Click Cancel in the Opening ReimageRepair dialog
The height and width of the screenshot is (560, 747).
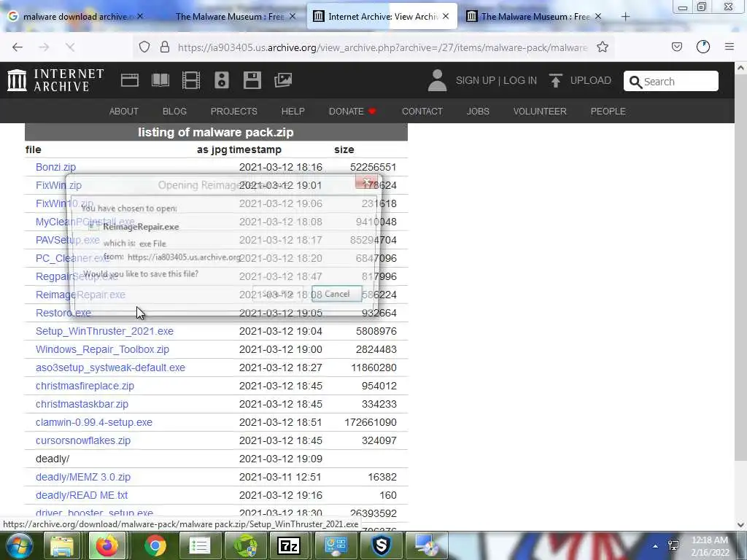tap(337, 294)
